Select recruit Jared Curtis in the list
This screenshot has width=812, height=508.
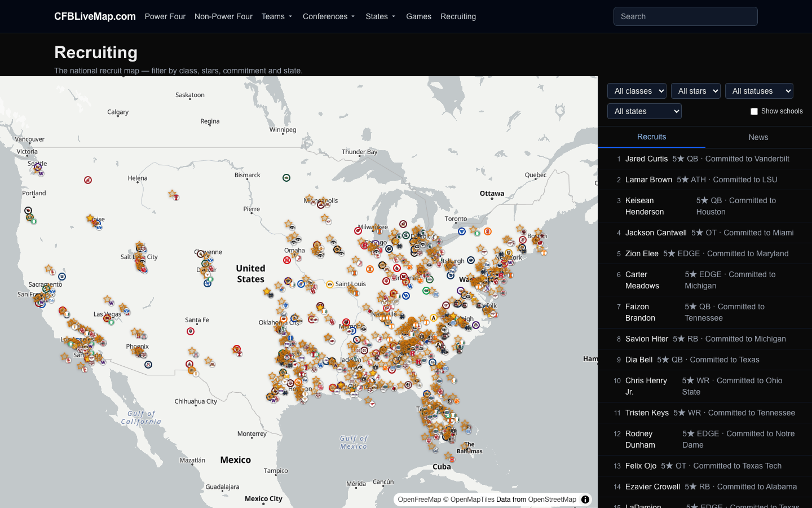[x=705, y=159]
